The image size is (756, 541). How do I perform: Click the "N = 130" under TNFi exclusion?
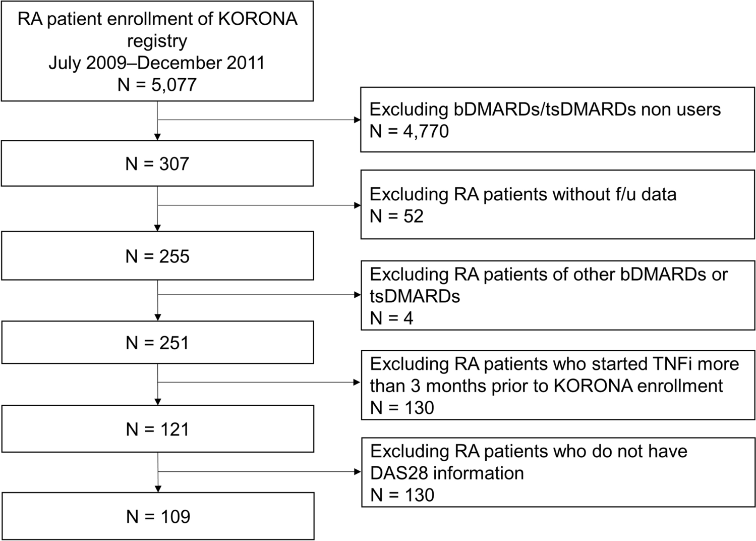point(402,408)
